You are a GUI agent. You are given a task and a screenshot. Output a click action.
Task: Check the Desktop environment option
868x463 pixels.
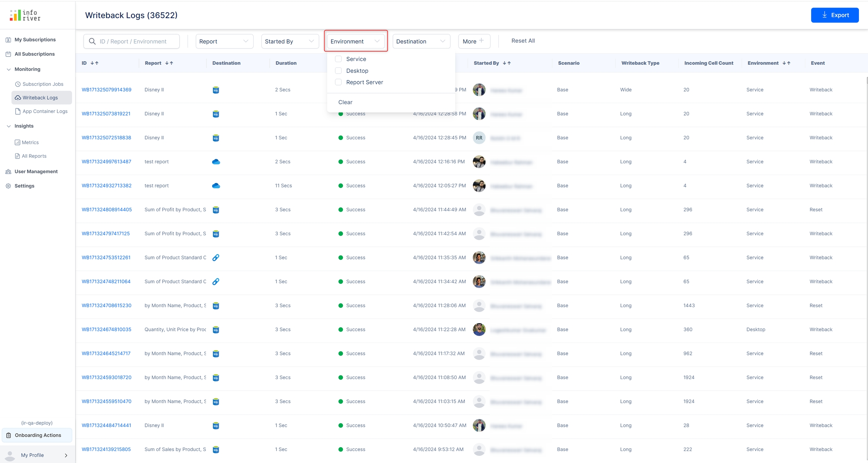click(338, 71)
